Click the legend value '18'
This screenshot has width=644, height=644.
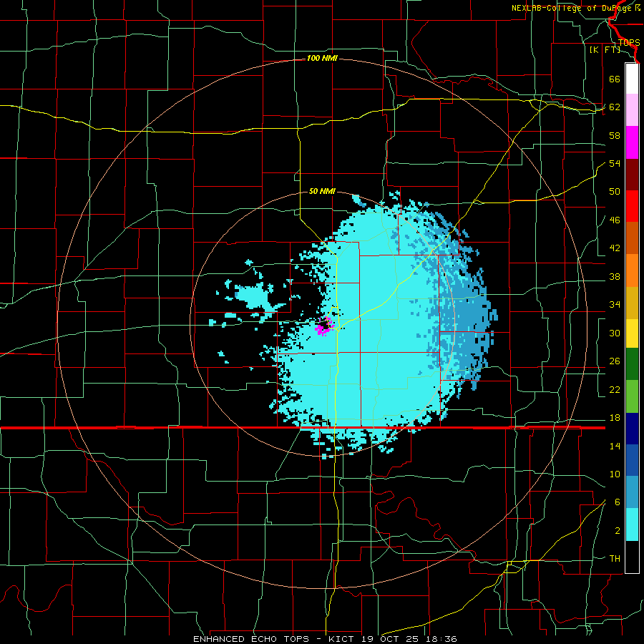click(x=615, y=418)
